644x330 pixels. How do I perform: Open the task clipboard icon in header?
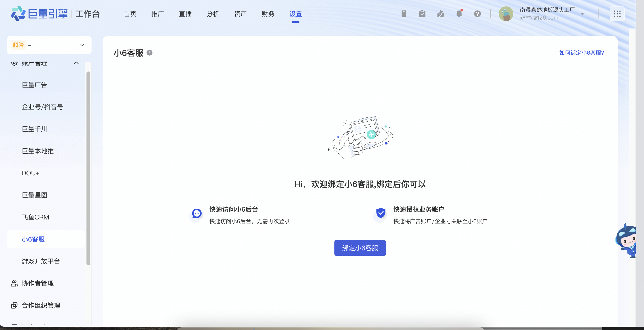click(422, 14)
